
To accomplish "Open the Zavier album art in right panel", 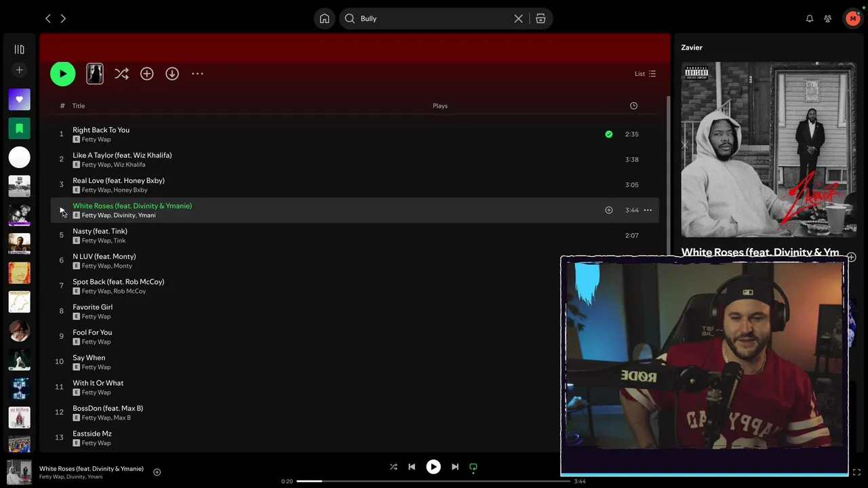I will (x=768, y=149).
